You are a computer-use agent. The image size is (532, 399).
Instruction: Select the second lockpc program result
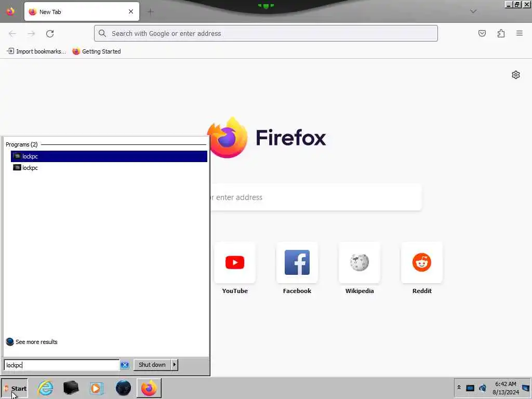click(x=109, y=168)
